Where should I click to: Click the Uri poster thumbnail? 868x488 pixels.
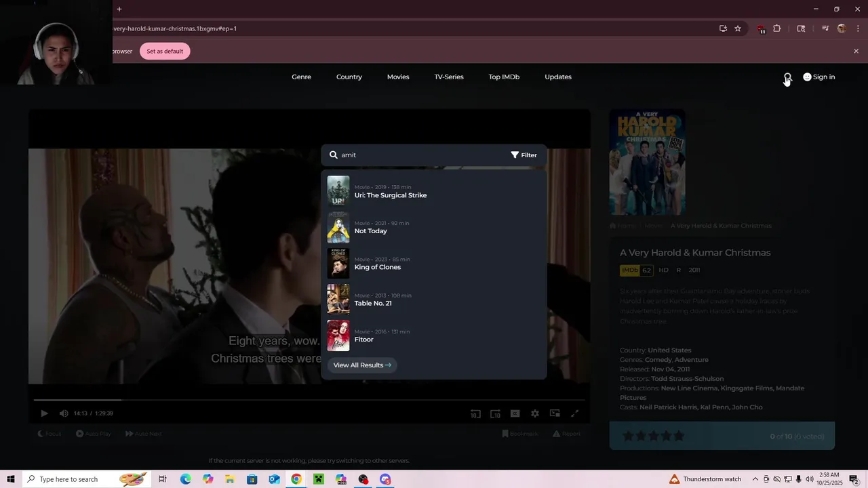point(338,191)
